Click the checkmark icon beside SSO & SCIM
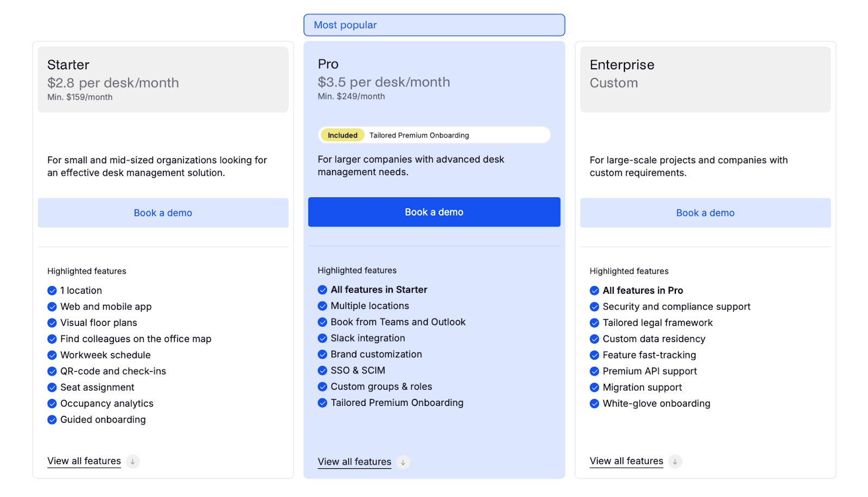 [322, 371]
